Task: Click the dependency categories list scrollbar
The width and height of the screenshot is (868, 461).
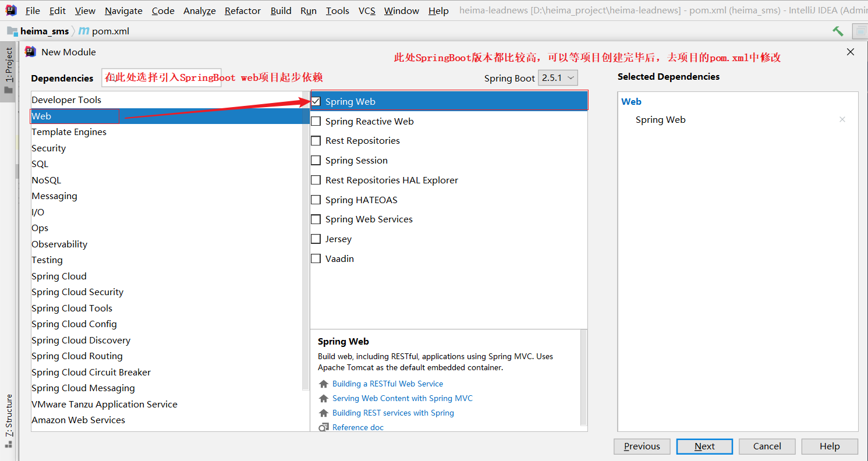Action: pos(306,240)
